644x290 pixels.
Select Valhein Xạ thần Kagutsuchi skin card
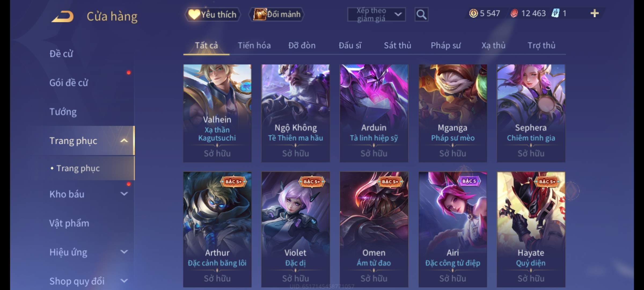click(x=217, y=113)
